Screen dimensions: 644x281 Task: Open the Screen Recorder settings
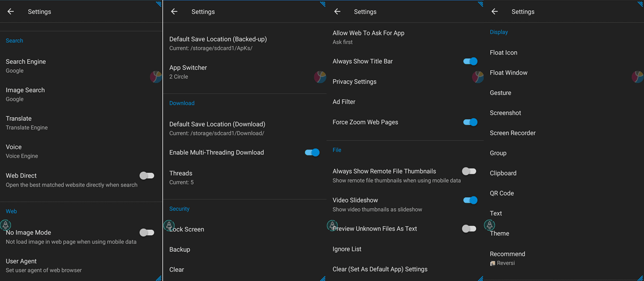point(512,133)
